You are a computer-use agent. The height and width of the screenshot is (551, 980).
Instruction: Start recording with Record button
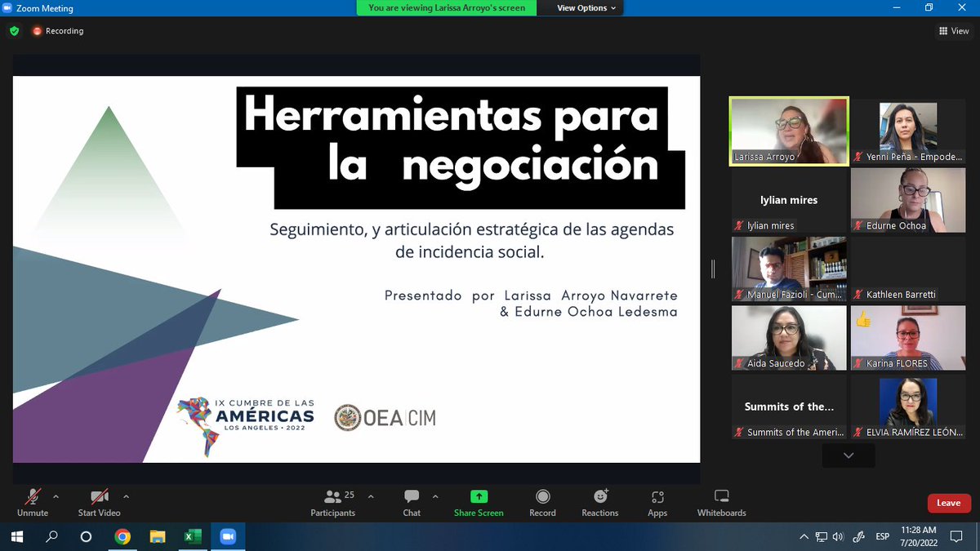[542, 502]
